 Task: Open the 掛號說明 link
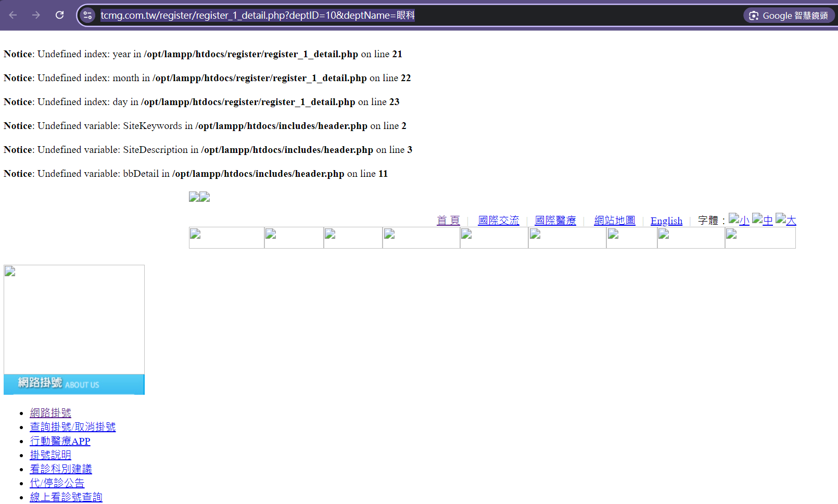(50, 455)
